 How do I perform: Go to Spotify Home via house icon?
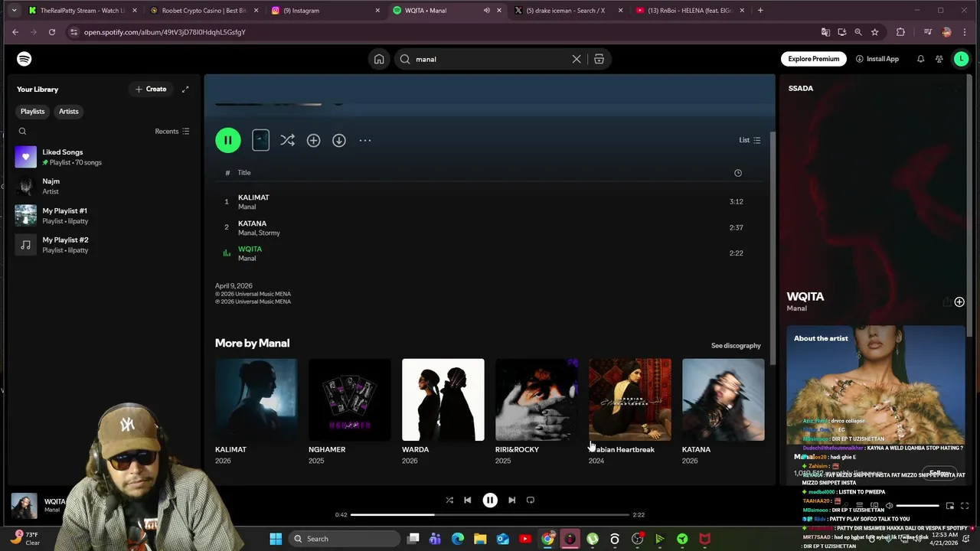tap(379, 59)
